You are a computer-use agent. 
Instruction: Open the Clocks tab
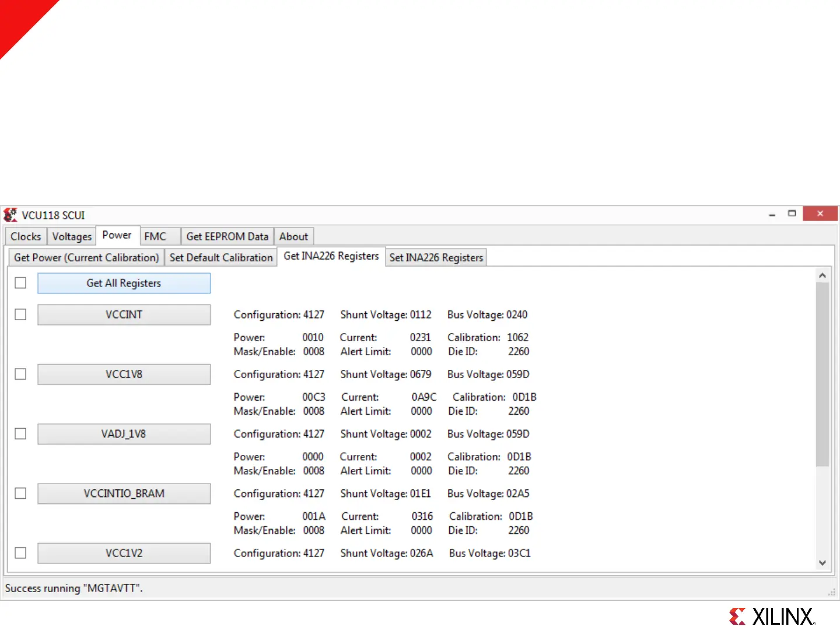pyautogui.click(x=26, y=236)
